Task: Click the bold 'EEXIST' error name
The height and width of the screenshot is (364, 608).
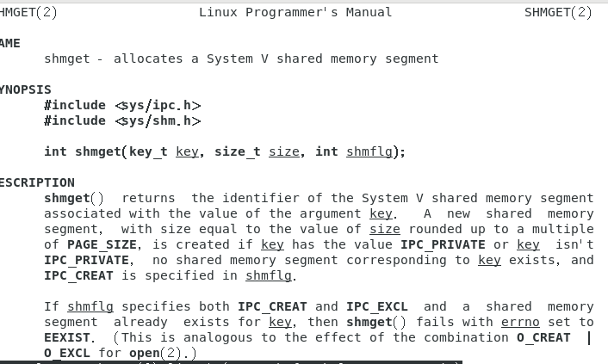Action: pos(67,337)
